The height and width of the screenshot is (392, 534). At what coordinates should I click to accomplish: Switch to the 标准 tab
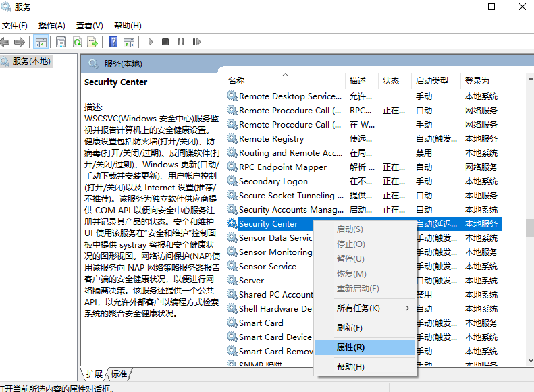[119, 374]
